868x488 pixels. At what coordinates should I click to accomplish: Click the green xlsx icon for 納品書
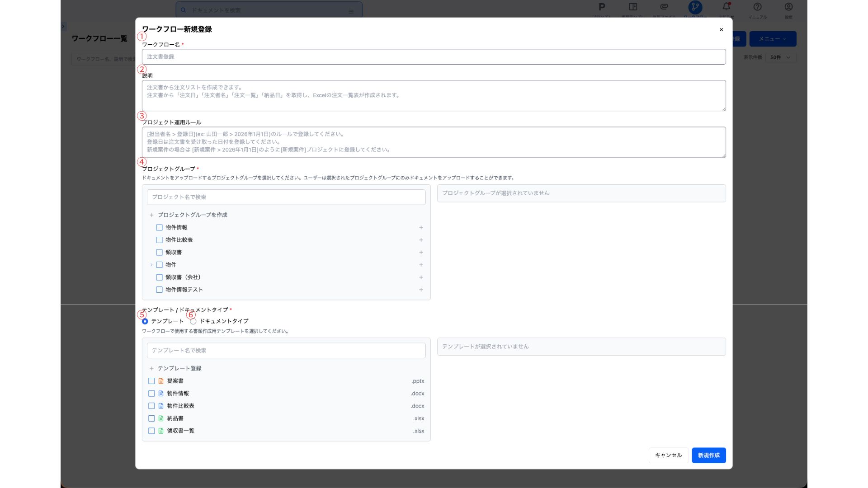[161, 418]
